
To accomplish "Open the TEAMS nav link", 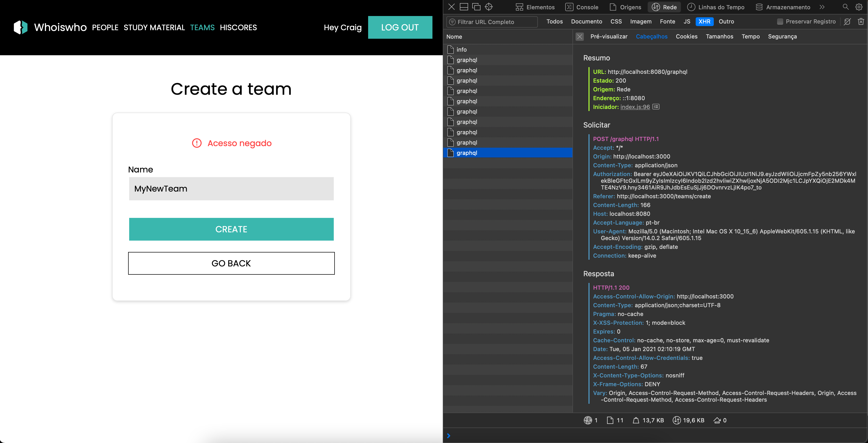I will [x=202, y=28].
